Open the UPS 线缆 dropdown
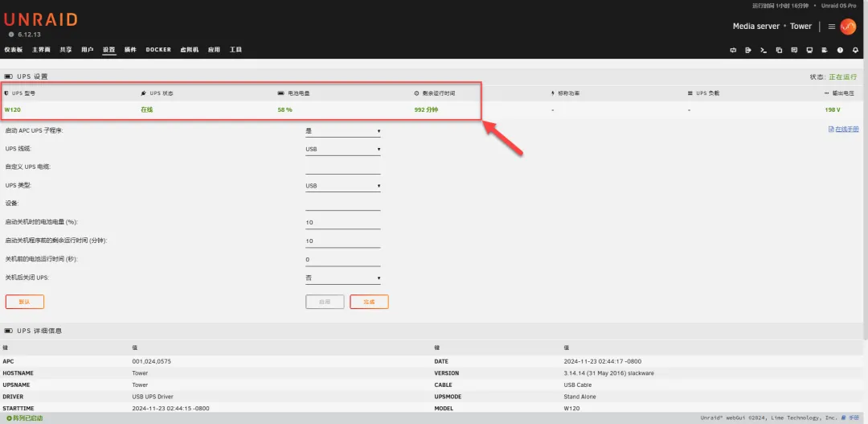 [342, 150]
